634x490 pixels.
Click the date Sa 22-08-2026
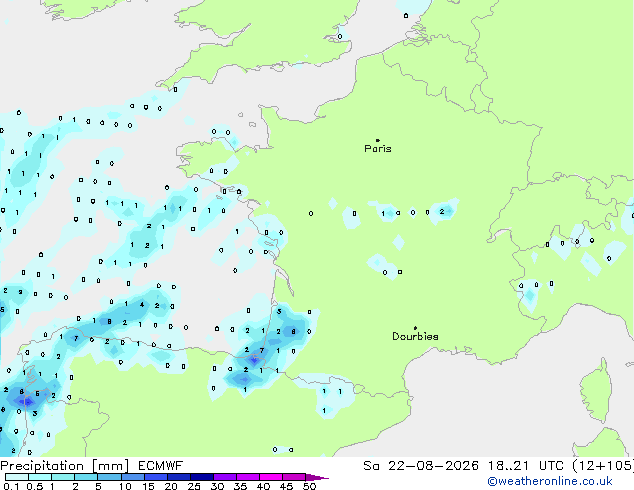pyautogui.click(x=421, y=466)
